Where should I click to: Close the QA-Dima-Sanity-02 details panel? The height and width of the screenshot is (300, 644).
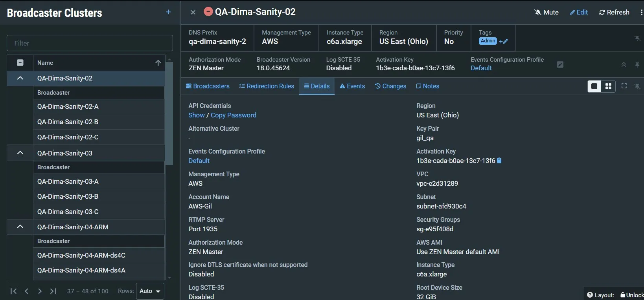pyautogui.click(x=193, y=13)
